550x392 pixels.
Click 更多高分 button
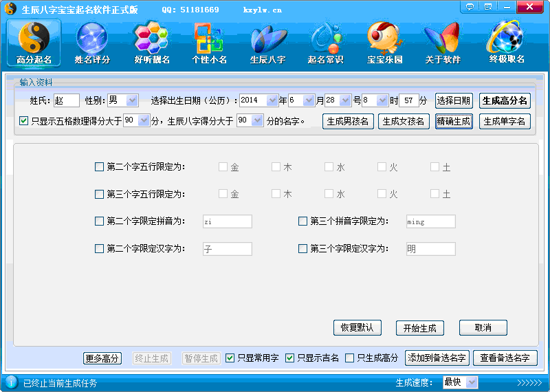(x=102, y=358)
